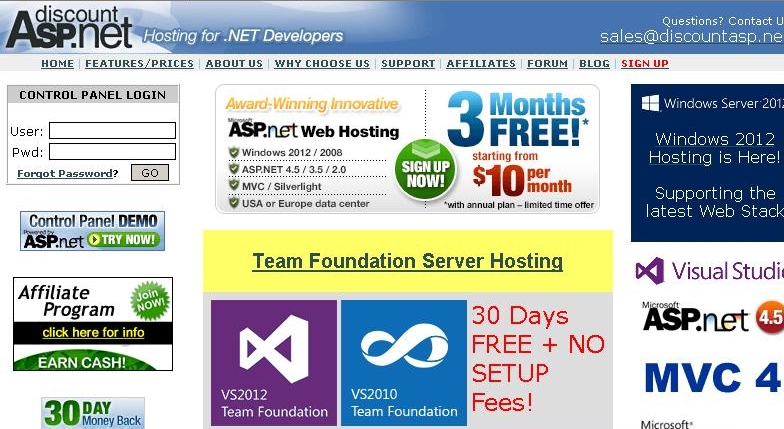Click 'ASP.NET 4.5 / 3.5 / 2.0' feature text

tap(294, 170)
